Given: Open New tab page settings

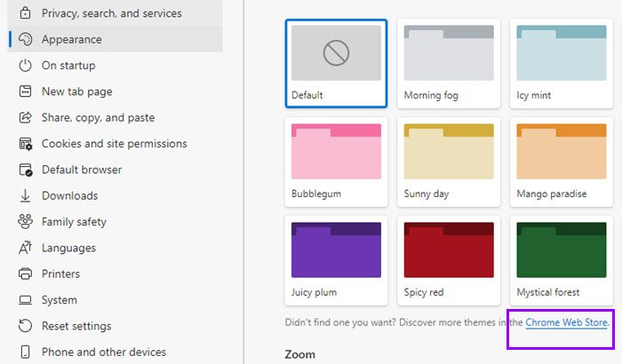Looking at the screenshot, I should (115, 91).
